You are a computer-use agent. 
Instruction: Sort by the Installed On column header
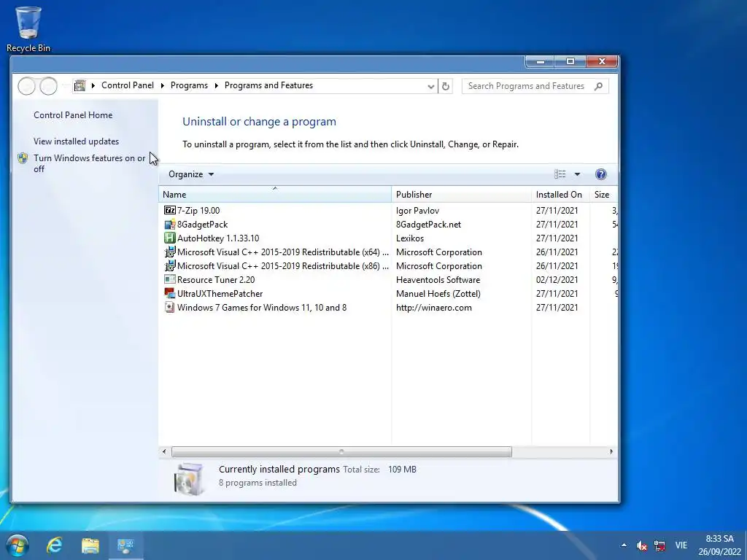click(560, 194)
